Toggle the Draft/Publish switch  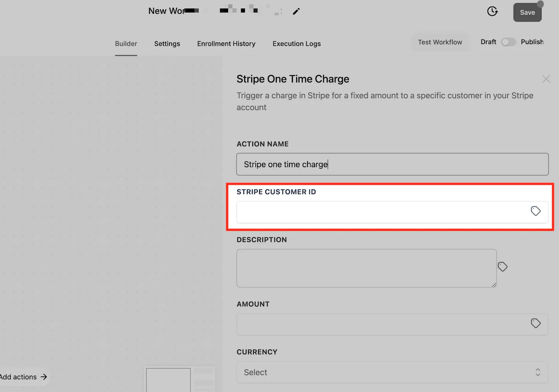[x=508, y=42]
